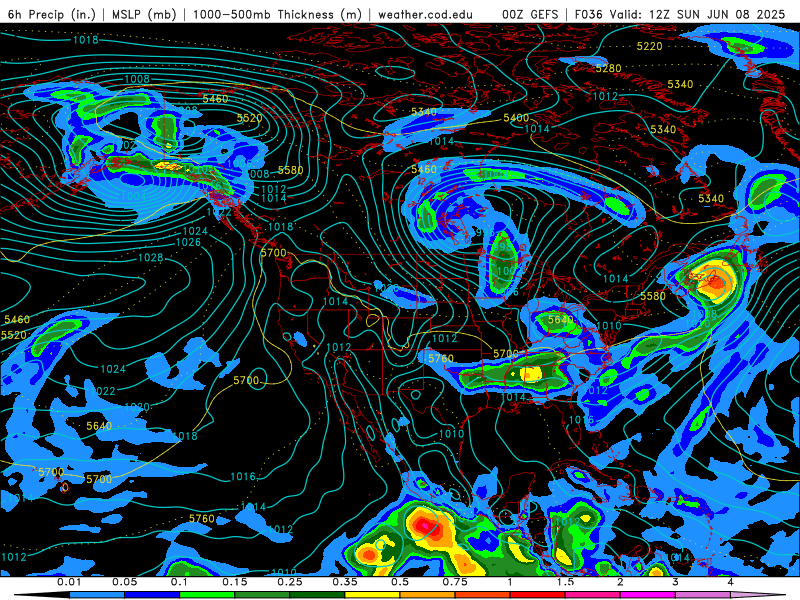The image size is (800, 600).
Task: Select the magenta 2–3 legend swatch
Action: coord(648,595)
